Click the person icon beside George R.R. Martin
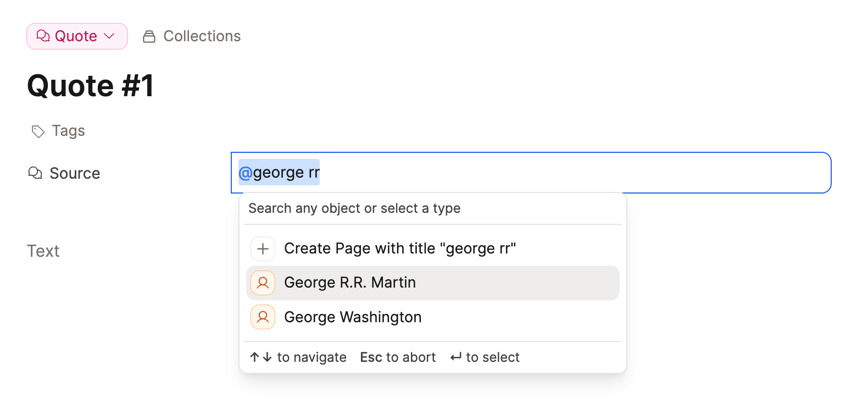Image resolution: width=868 pixels, height=408 pixels. coord(263,283)
